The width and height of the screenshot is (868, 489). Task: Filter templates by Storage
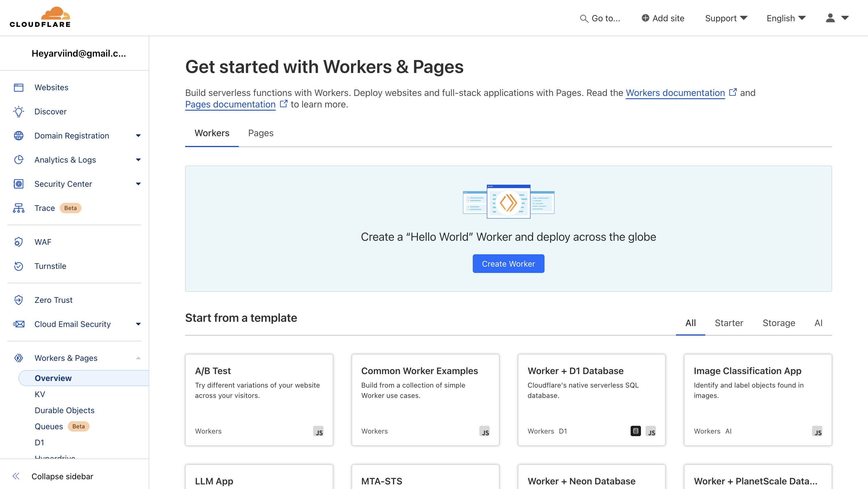(x=779, y=323)
